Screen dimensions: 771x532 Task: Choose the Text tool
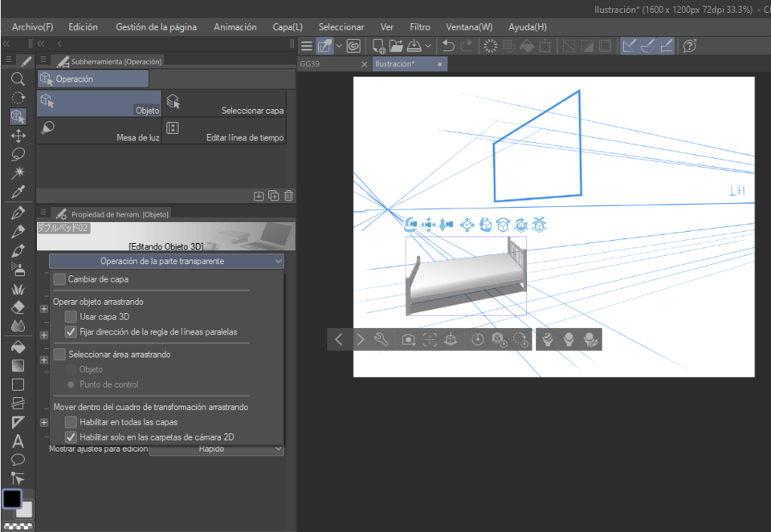[x=18, y=441]
